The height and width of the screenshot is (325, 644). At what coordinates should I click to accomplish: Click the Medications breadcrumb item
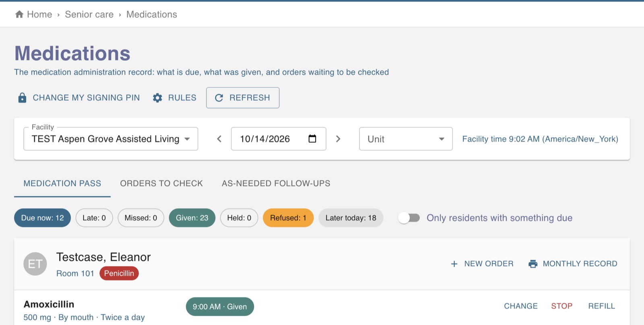(x=152, y=14)
